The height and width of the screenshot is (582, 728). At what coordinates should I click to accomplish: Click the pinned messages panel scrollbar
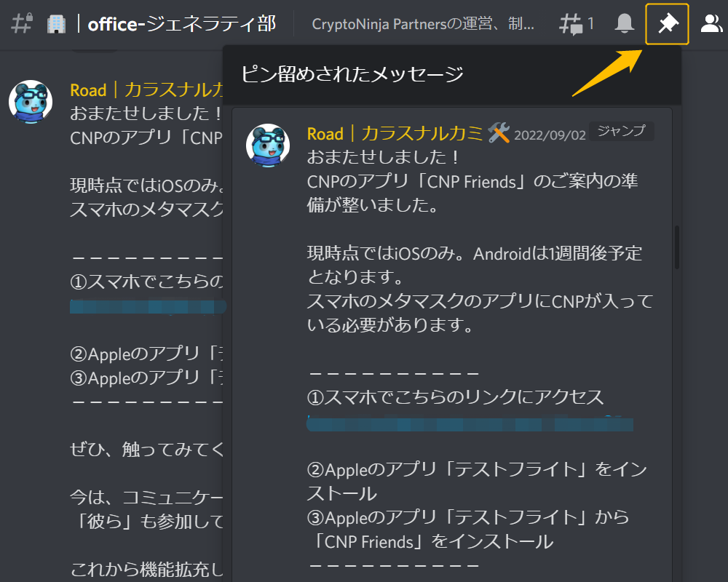(677, 247)
